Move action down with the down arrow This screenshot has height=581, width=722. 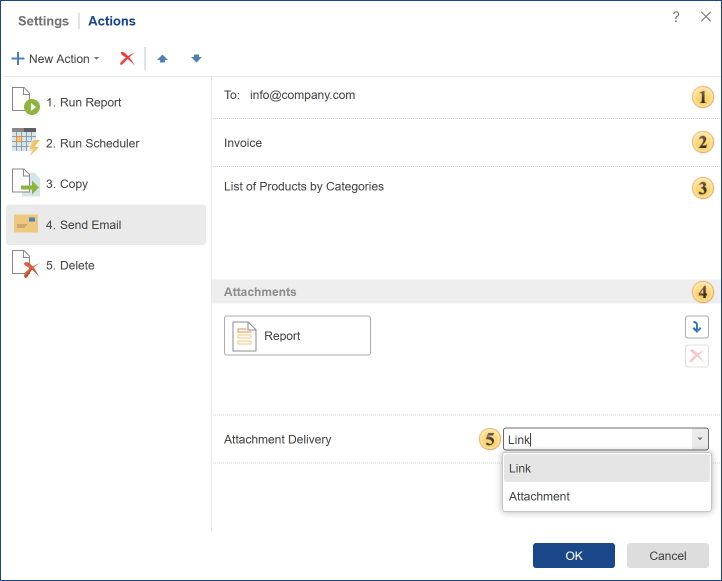click(196, 59)
